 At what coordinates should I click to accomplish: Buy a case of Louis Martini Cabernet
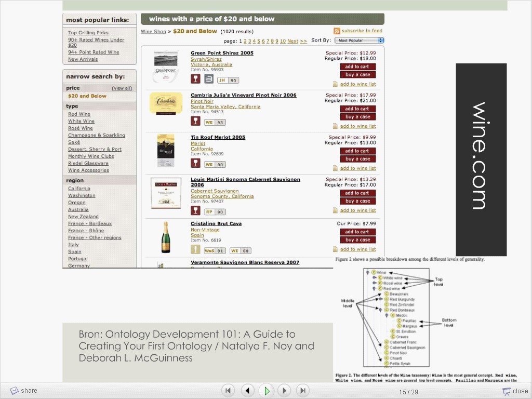[357, 201]
